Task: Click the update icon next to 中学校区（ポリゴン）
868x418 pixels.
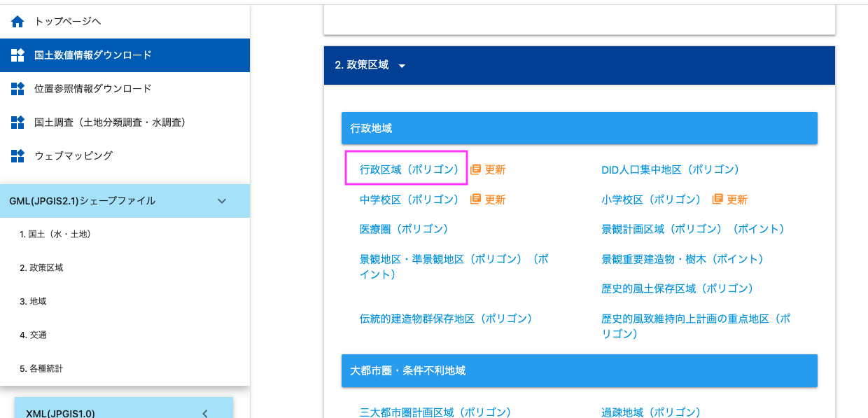Action: click(x=476, y=200)
